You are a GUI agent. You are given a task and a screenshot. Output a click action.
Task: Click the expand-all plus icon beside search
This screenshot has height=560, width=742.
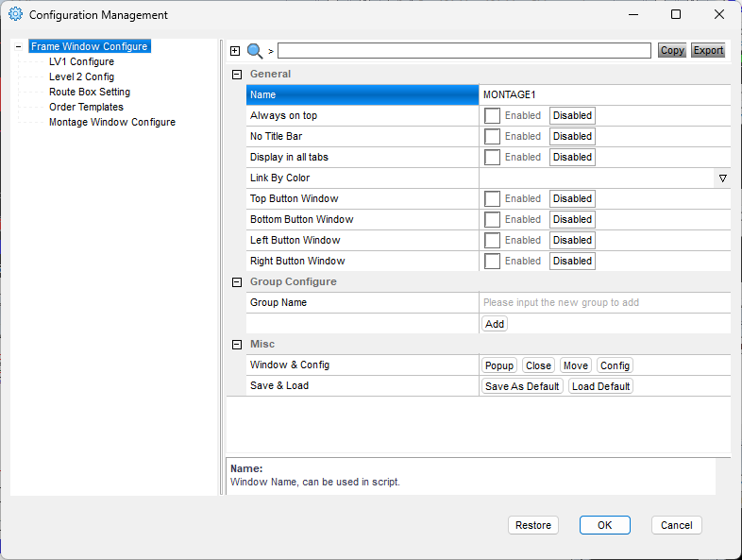click(235, 51)
